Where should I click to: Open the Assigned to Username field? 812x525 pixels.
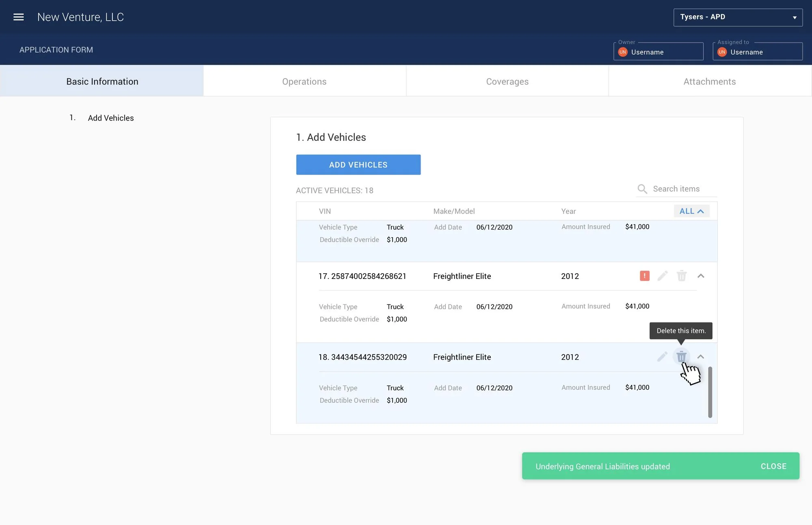758,52
